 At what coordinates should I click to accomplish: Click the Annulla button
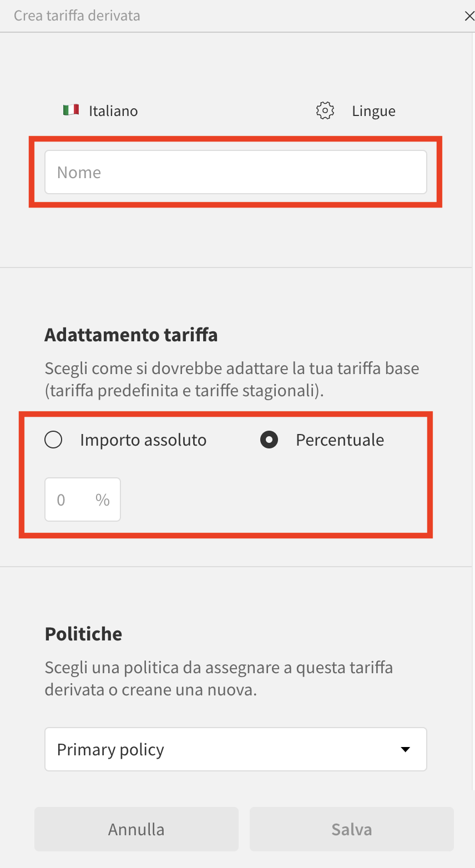[137, 829]
